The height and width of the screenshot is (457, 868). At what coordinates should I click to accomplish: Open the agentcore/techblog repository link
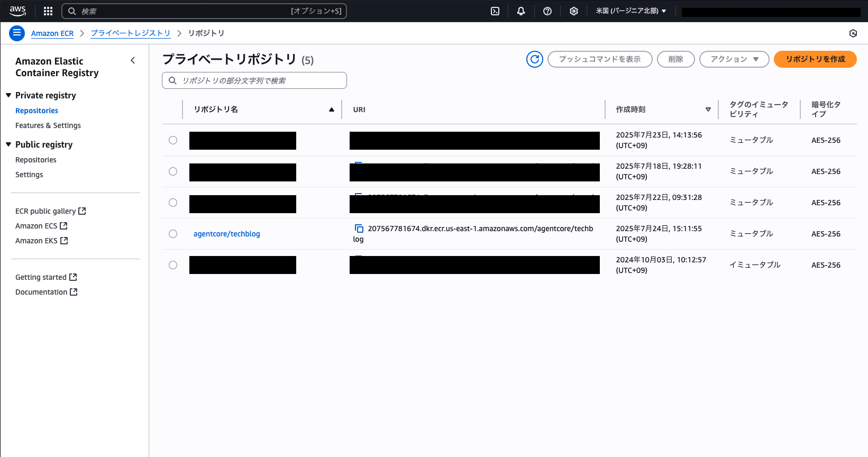click(x=226, y=234)
